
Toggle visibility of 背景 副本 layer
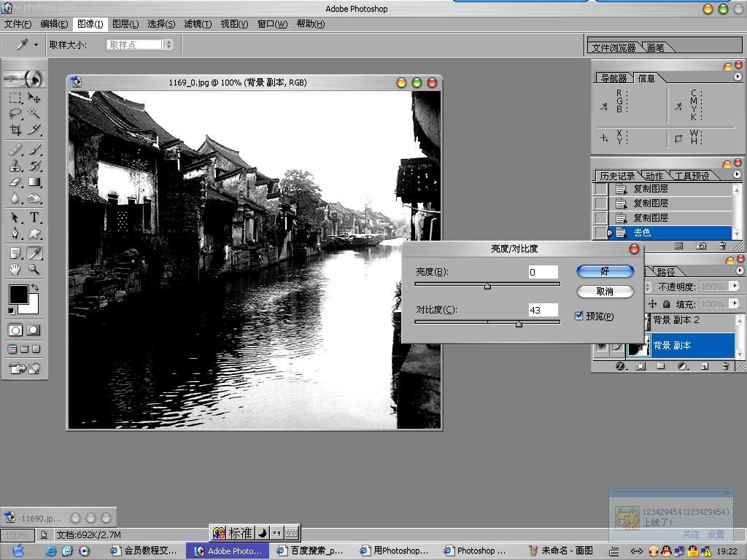click(x=602, y=346)
